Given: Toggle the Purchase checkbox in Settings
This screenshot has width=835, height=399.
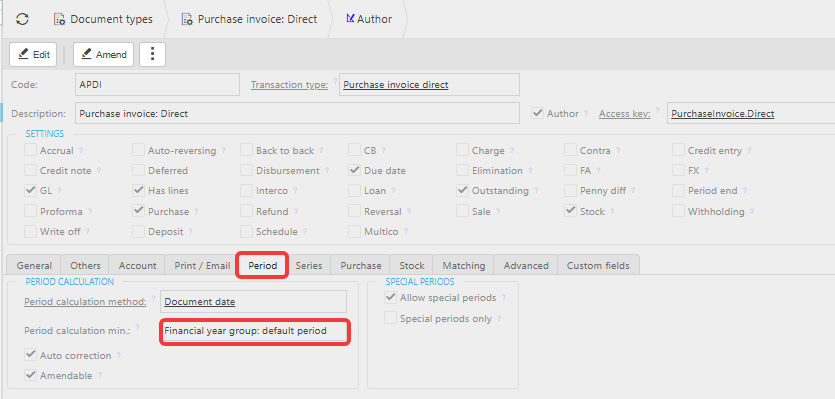Looking at the screenshot, I should [x=138, y=211].
